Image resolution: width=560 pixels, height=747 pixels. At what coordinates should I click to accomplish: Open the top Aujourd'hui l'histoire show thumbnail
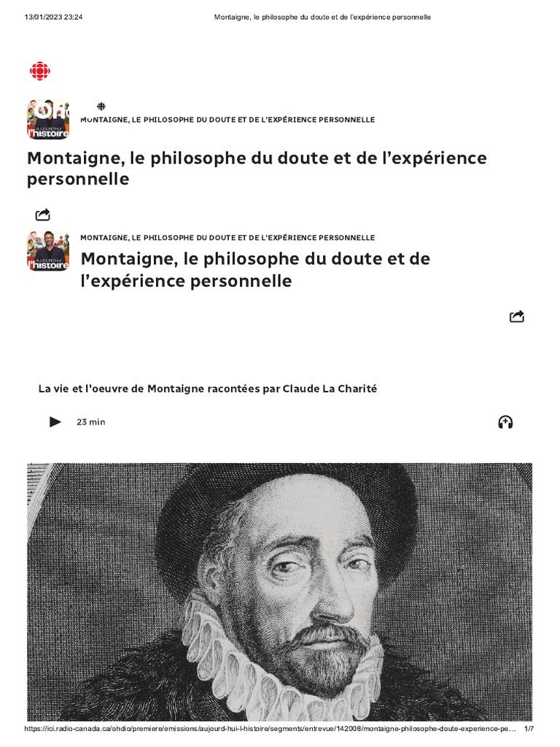click(48, 119)
